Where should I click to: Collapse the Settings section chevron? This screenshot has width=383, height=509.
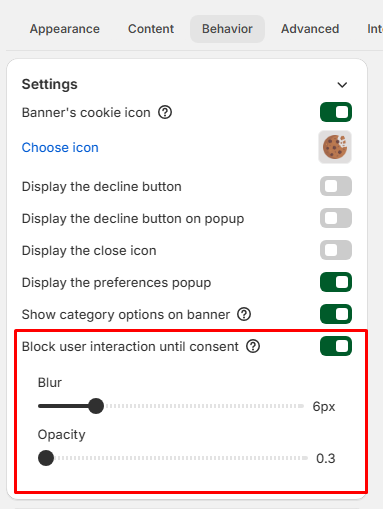pyautogui.click(x=342, y=85)
